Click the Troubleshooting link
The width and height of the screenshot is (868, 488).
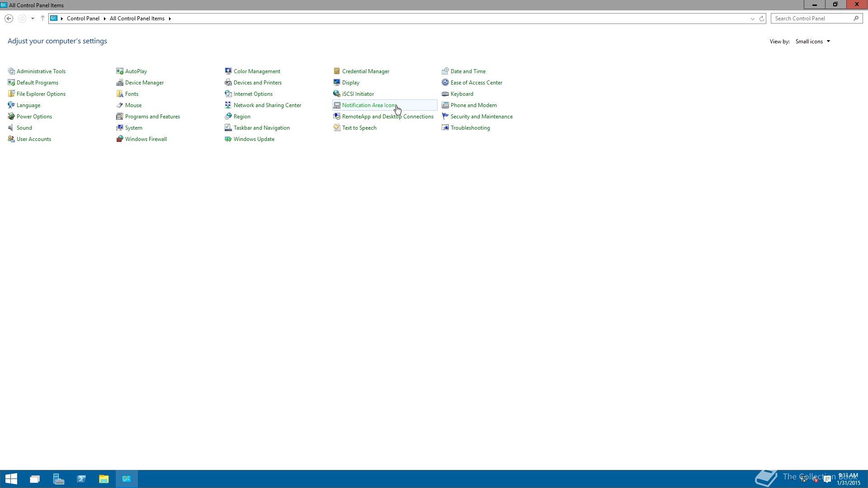click(x=470, y=128)
